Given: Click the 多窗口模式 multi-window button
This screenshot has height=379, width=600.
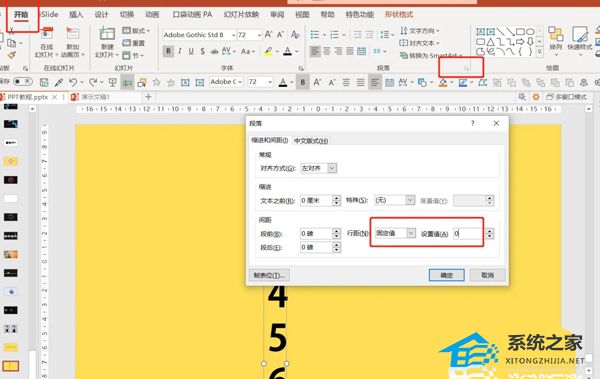Looking at the screenshot, I should 567,97.
